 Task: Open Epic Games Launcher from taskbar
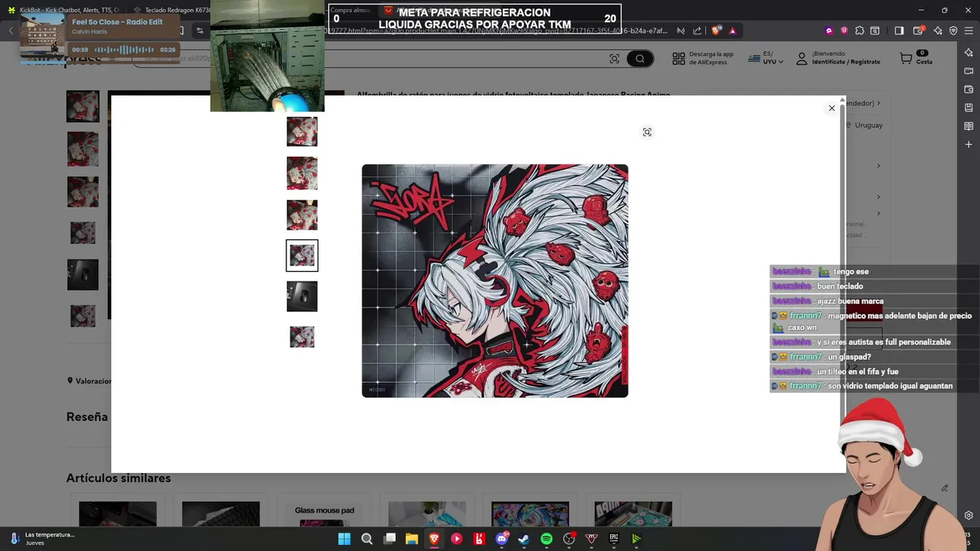(613, 539)
